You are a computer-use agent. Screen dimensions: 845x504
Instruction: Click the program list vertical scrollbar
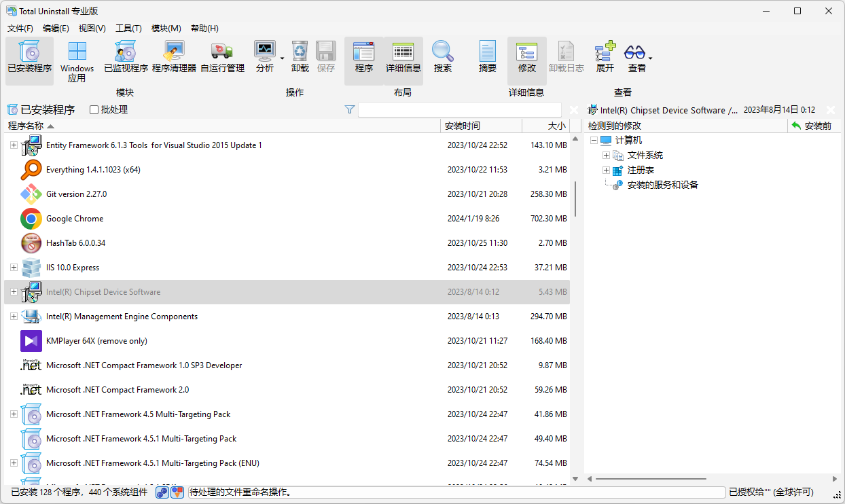tap(575, 198)
